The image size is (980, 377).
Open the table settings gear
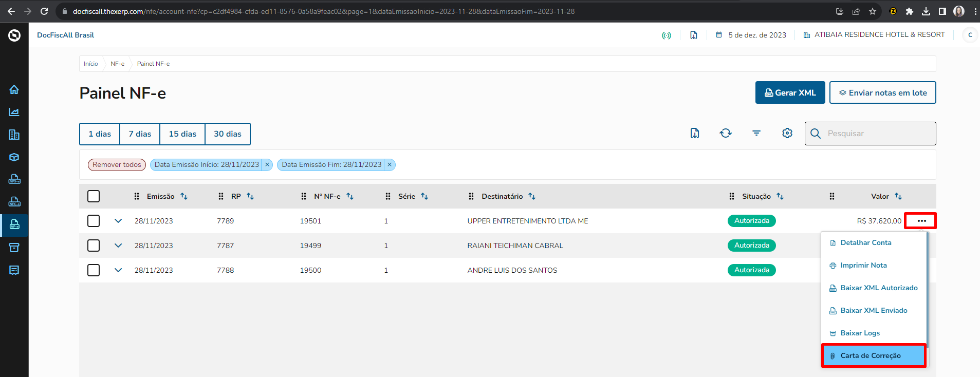pos(787,133)
